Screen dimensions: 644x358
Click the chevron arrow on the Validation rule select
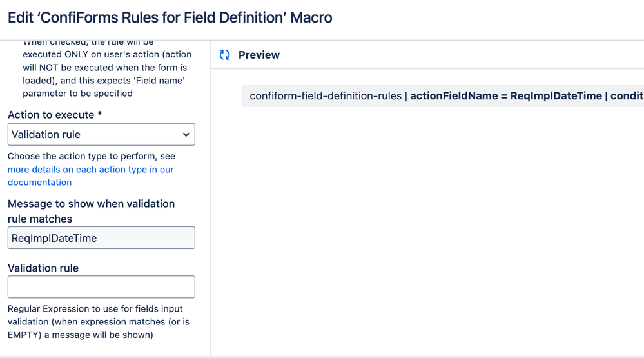pyautogui.click(x=186, y=135)
